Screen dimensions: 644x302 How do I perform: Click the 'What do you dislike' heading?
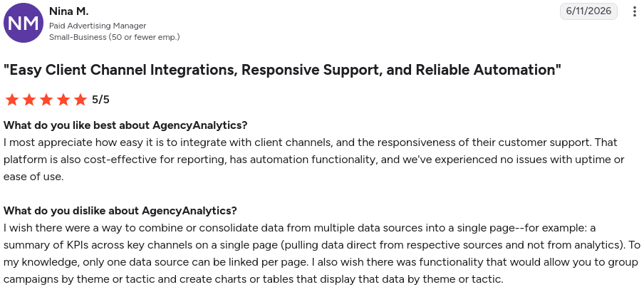(x=120, y=211)
